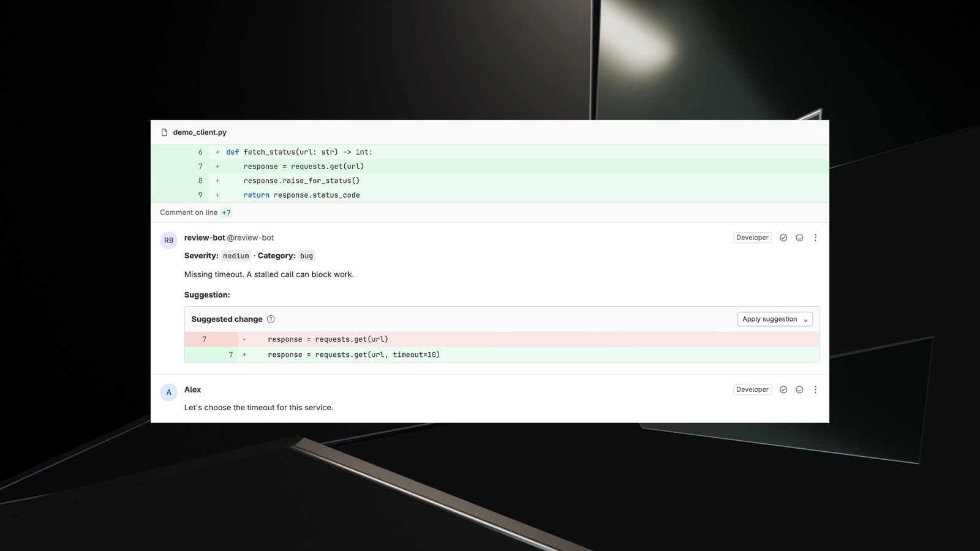980x551 pixels.
Task: Click line number 8 in the diff
Action: (x=200, y=181)
